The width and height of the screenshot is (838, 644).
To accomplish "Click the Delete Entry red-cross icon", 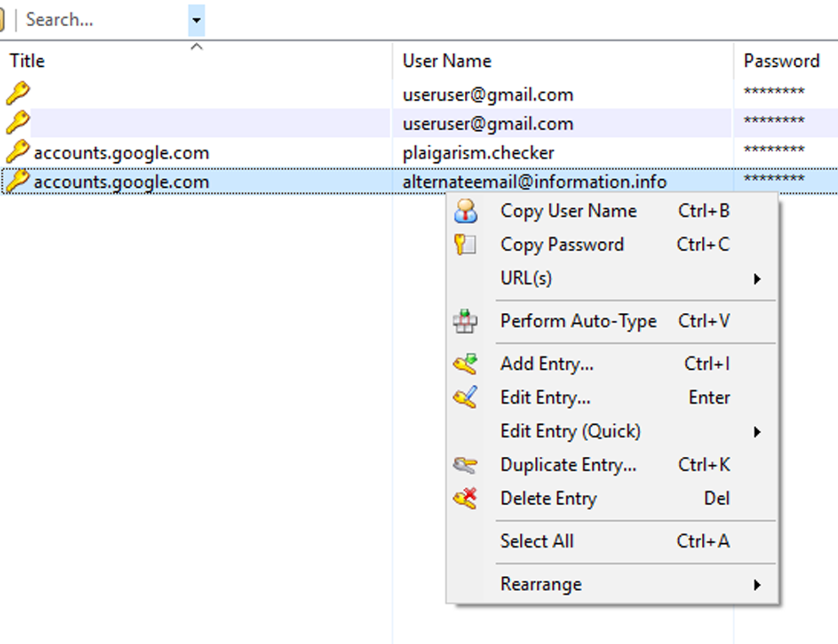I will pyautogui.click(x=465, y=499).
